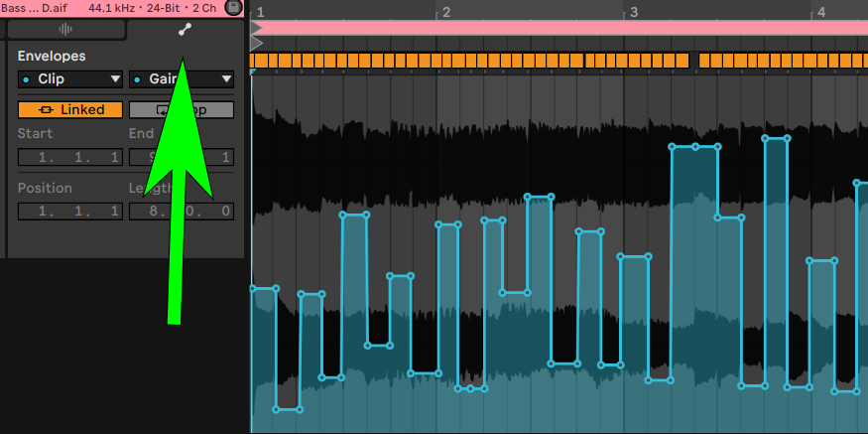Image resolution: width=868 pixels, height=434 pixels.
Task: Click bar 2 on the timeline ruler
Action: [445, 13]
